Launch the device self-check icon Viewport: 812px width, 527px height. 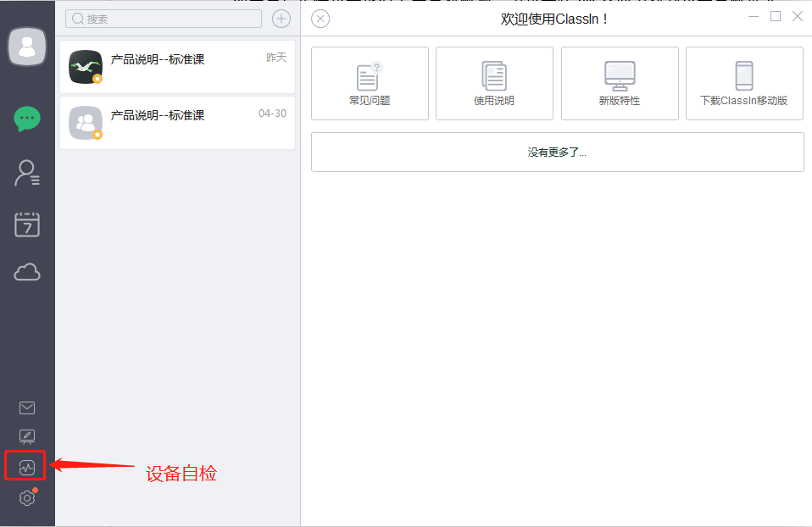click(27, 468)
